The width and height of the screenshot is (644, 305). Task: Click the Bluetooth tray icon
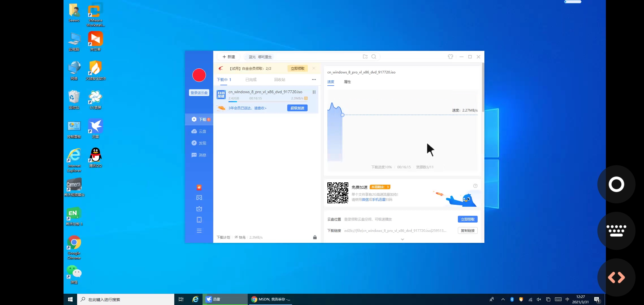(x=512, y=299)
